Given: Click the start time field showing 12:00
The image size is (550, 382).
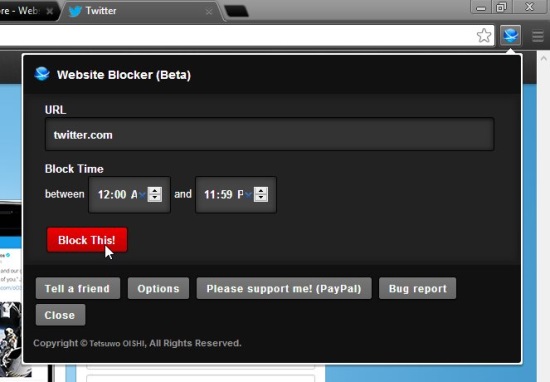Looking at the screenshot, I should (129, 195).
